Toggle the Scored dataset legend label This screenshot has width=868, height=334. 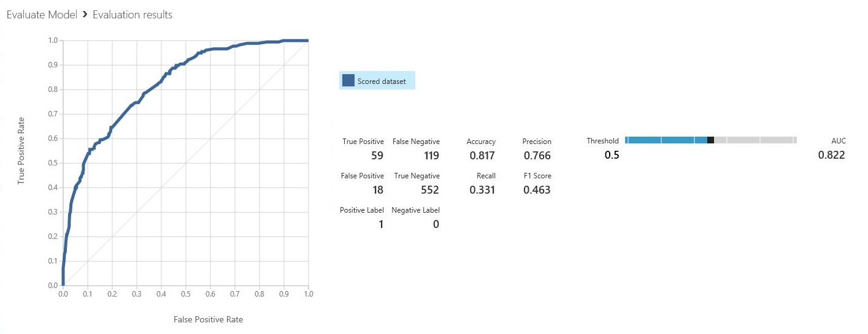coord(382,82)
